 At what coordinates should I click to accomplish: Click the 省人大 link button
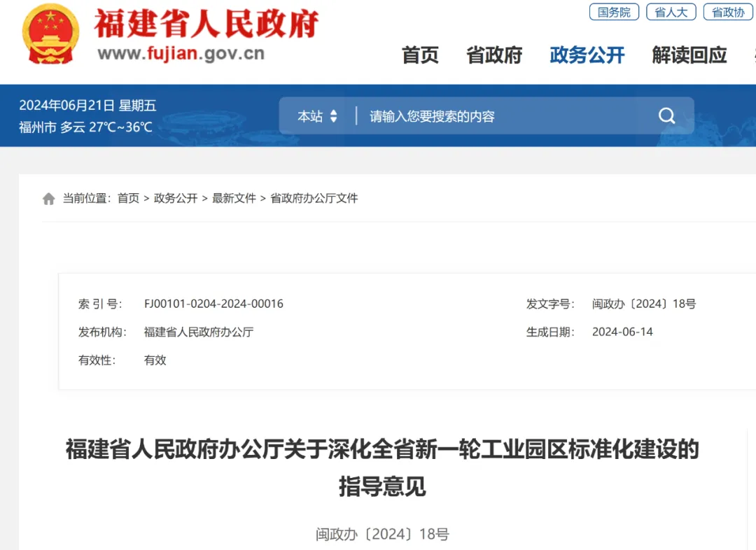(x=671, y=12)
